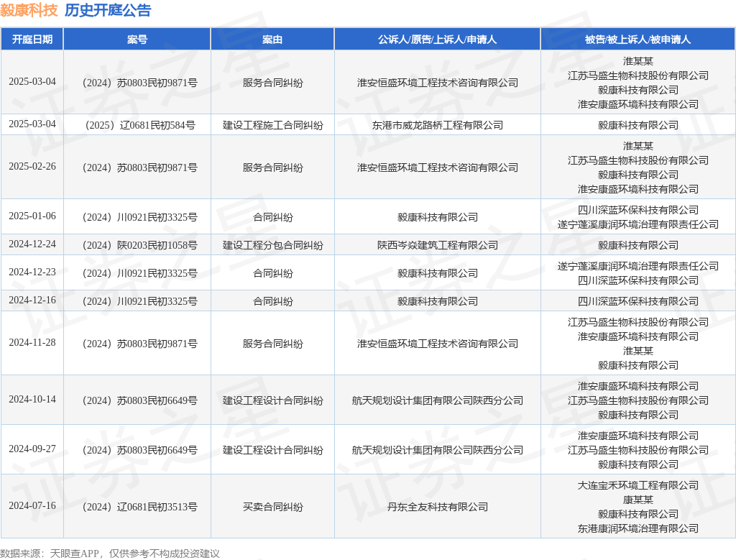
Task: Click the 公诉人/原告/上诉人/申请人 column header
Action: (438, 40)
